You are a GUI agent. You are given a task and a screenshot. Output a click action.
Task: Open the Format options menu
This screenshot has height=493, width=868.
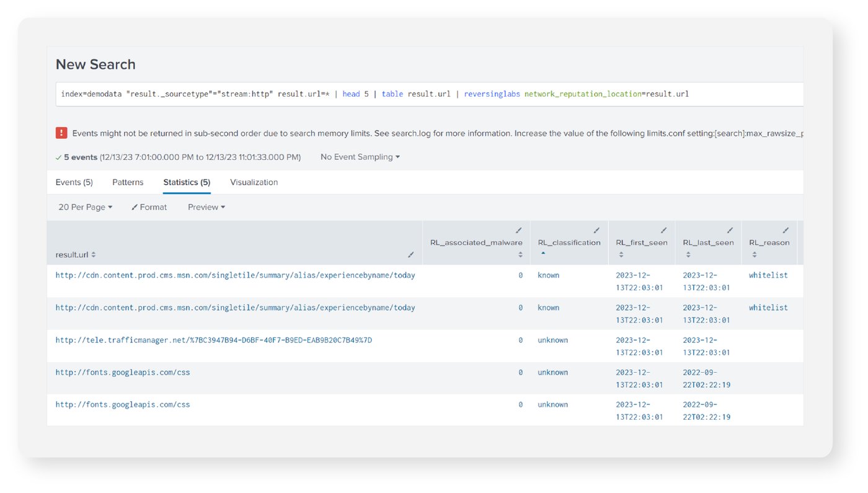coord(149,207)
